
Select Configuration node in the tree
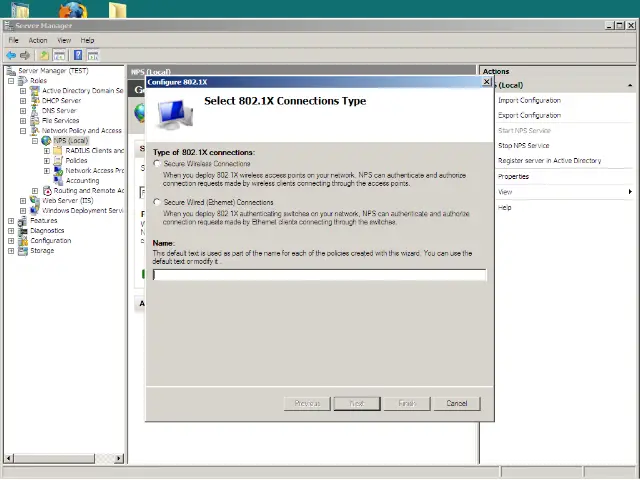51,240
